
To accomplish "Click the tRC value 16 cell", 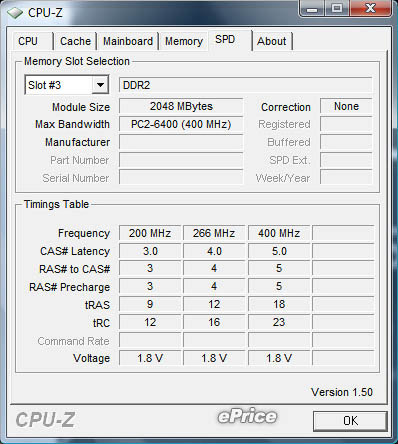I will point(214,323).
